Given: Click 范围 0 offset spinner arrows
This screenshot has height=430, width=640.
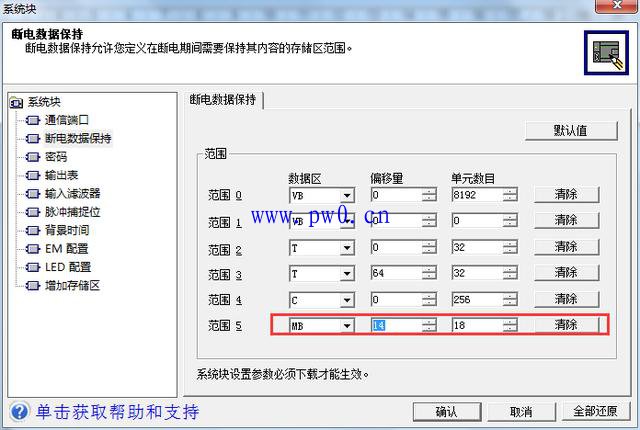Looking at the screenshot, I should 429,195.
